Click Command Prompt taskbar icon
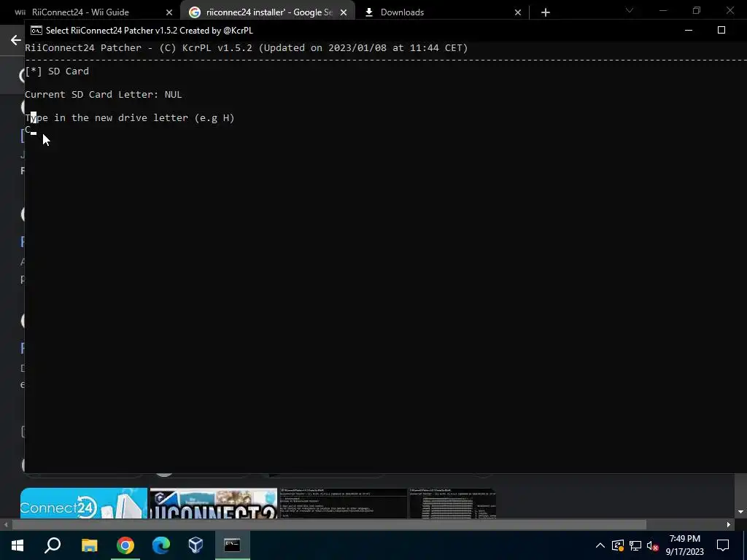The image size is (747, 560). pos(232,545)
